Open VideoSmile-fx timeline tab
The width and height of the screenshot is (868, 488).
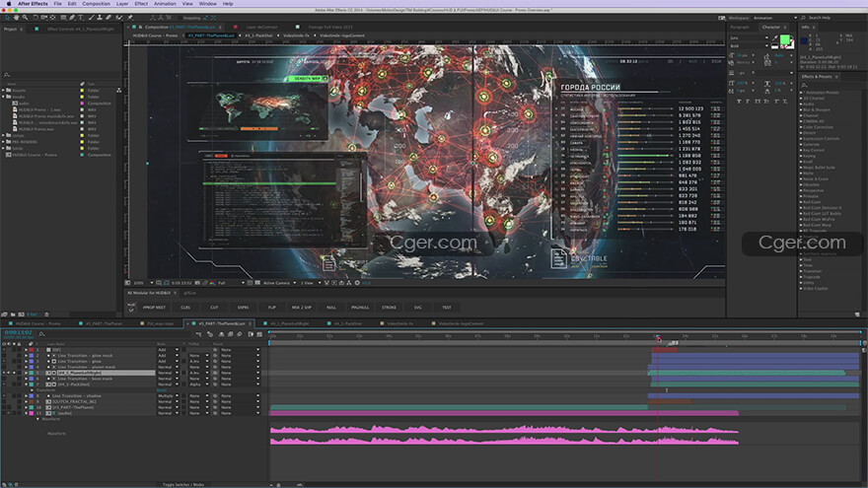pyautogui.click(x=399, y=323)
